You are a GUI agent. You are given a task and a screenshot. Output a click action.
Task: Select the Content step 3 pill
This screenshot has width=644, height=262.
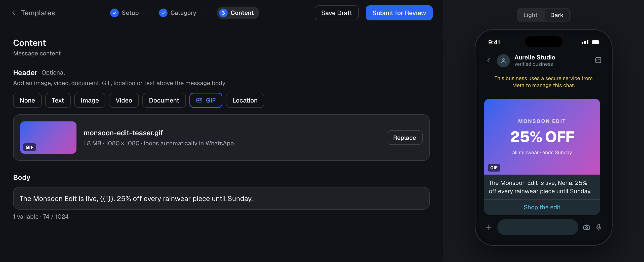[238, 13]
